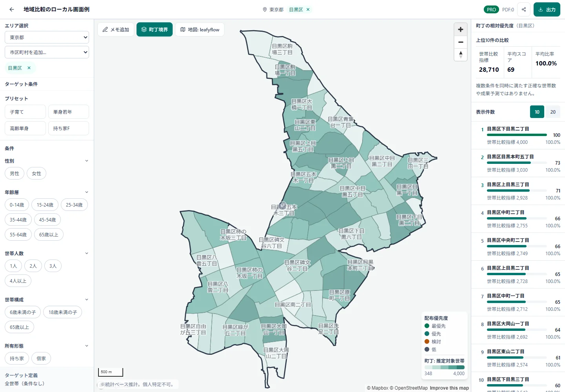Click the back arrow icon

click(x=12, y=9)
